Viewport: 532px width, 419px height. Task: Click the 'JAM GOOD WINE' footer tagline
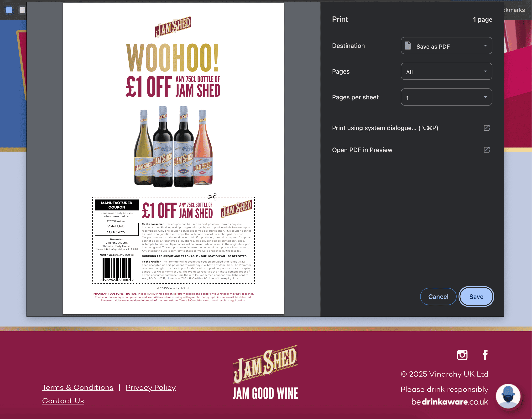266,393
